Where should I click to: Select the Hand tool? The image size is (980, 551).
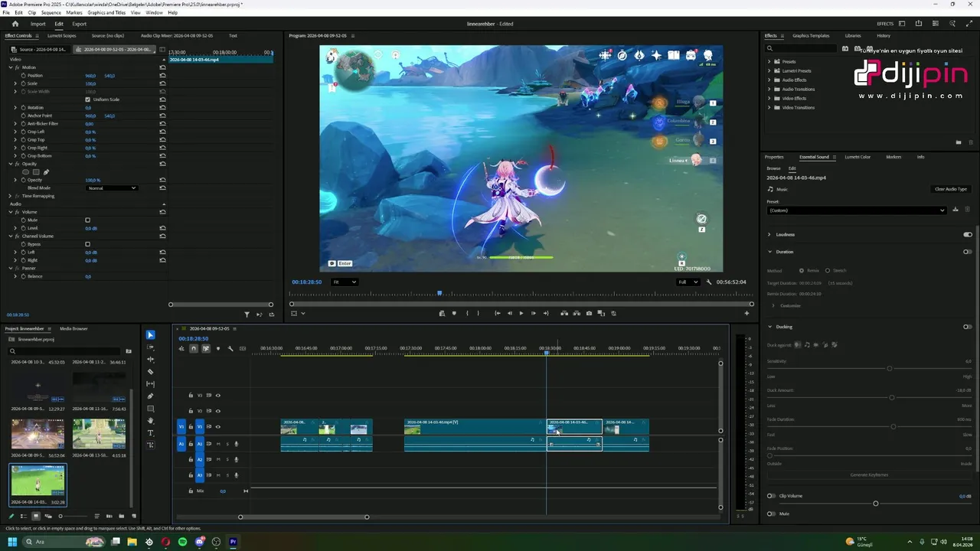coord(150,421)
